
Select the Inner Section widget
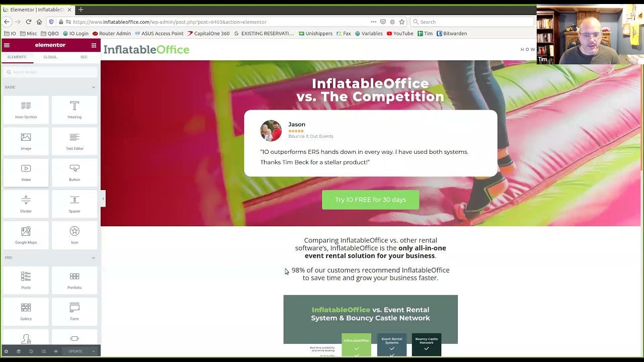[x=26, y=110]
